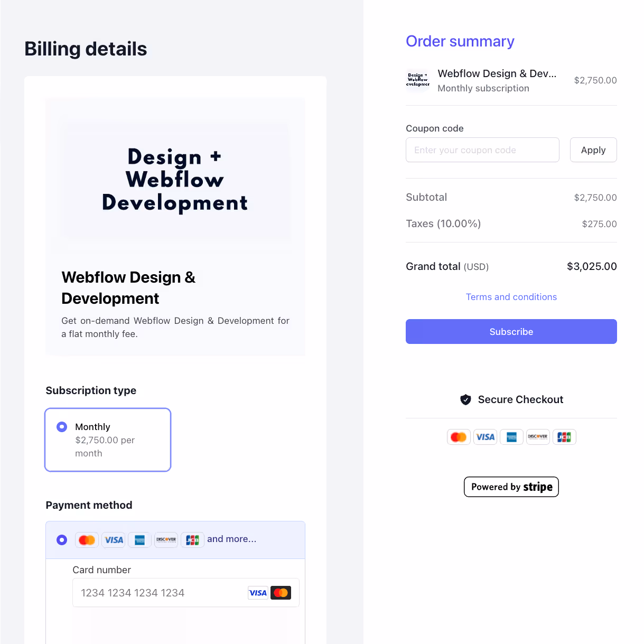644x644 pixels.
Task: Click the American Express icon under Secure Checkout
Action: click(x=511, y=437)
